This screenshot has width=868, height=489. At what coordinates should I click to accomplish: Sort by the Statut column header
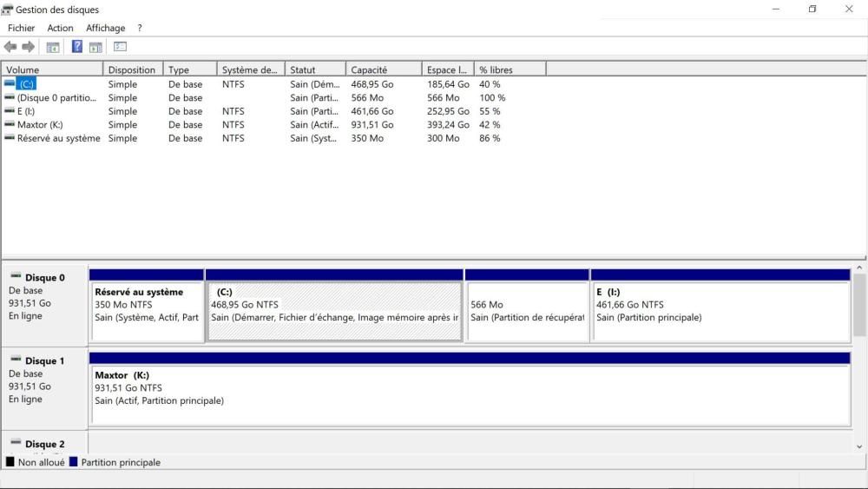click(x=315, y=69)
